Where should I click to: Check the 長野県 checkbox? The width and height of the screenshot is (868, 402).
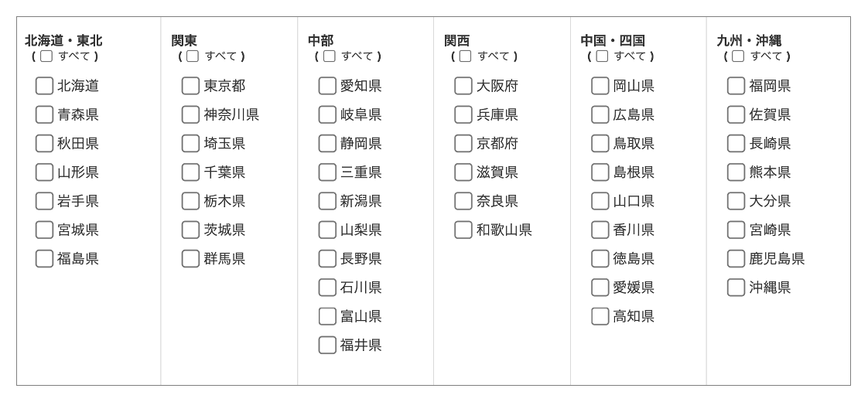pos(327,259)
